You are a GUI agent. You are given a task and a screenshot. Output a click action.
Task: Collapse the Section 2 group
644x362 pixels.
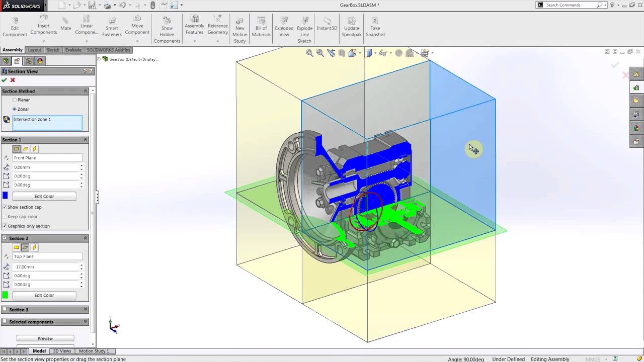(x=85, y=238)
